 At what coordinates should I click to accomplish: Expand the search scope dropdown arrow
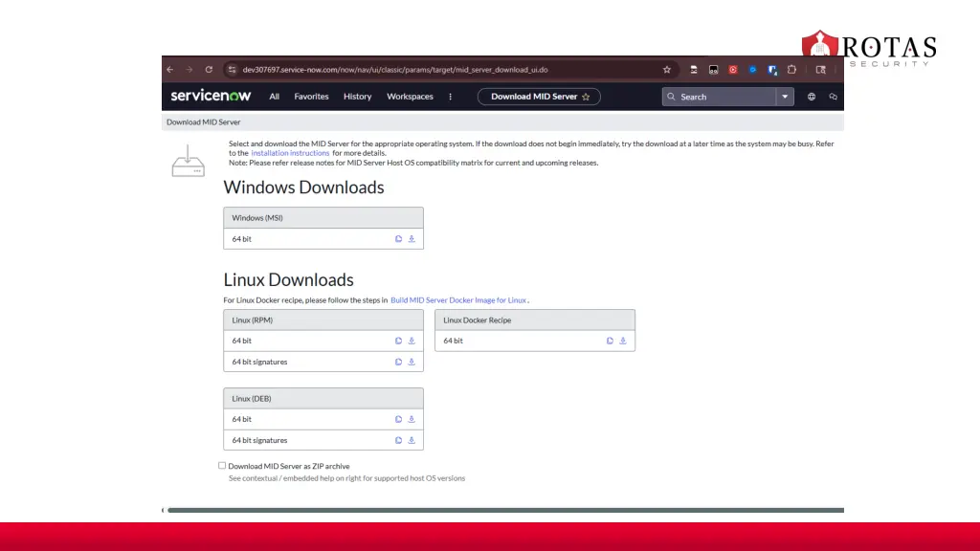point(785,97)
